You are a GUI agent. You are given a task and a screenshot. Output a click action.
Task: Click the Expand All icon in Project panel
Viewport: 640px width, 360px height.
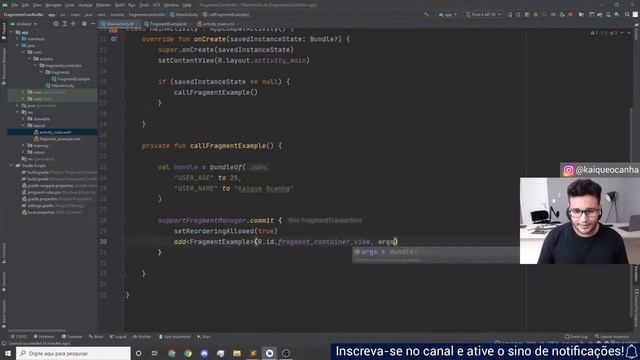pyautogui.click(x=64, y=24)
